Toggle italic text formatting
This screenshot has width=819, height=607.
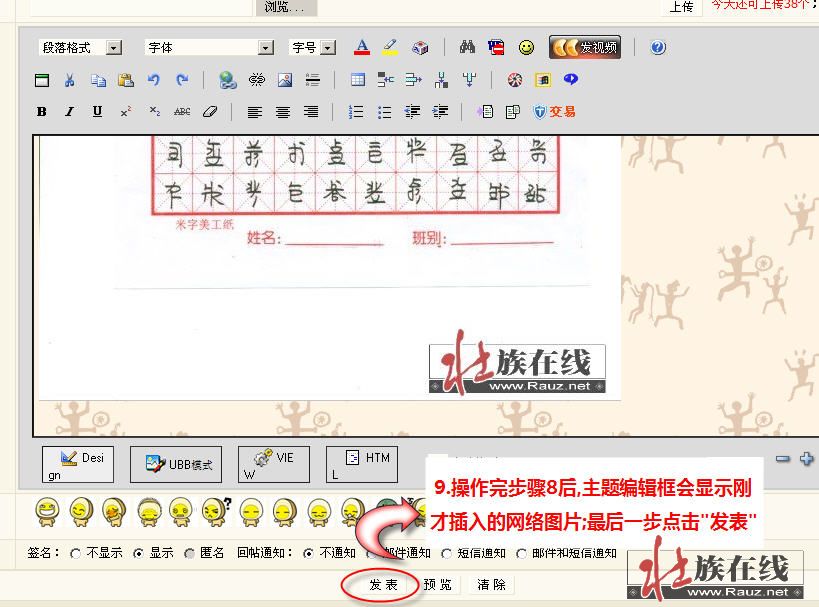coord(69,112)
